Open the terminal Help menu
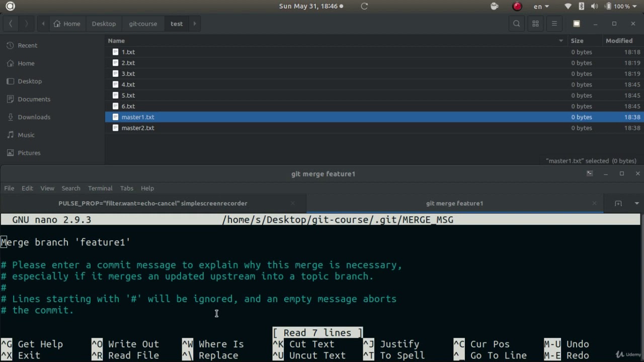 coord(147,188)
